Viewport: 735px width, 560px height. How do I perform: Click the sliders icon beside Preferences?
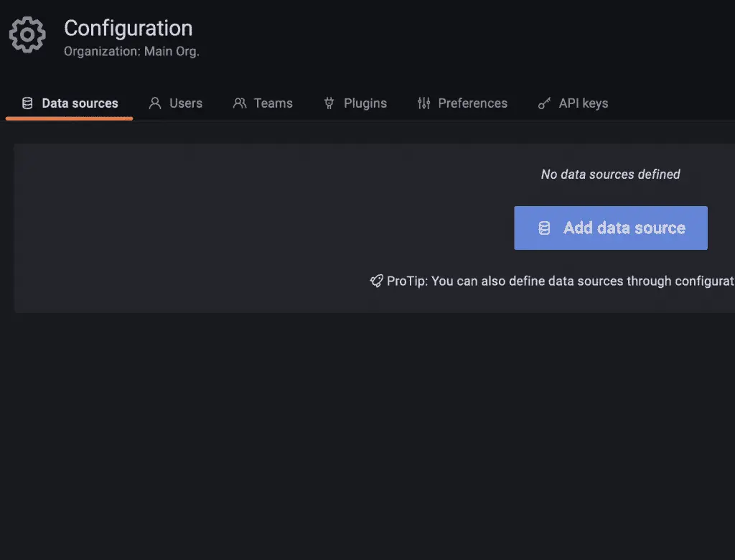423,103
